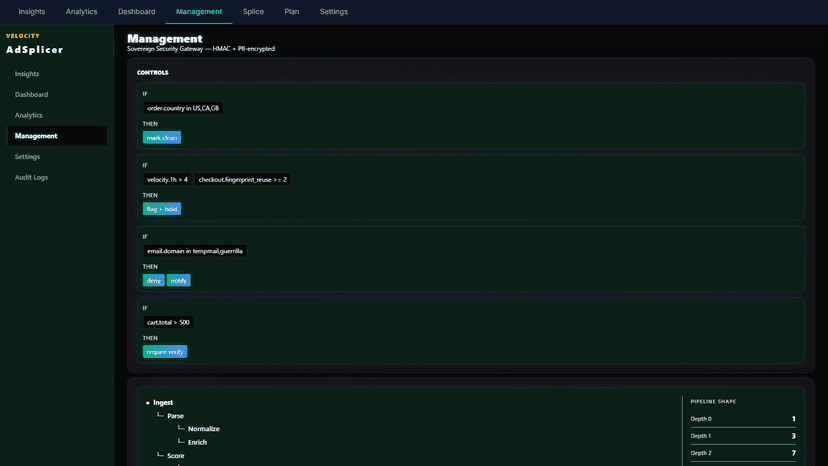Go to the Splice tab
Screen dimensions: 828x466
pos(253,12)
